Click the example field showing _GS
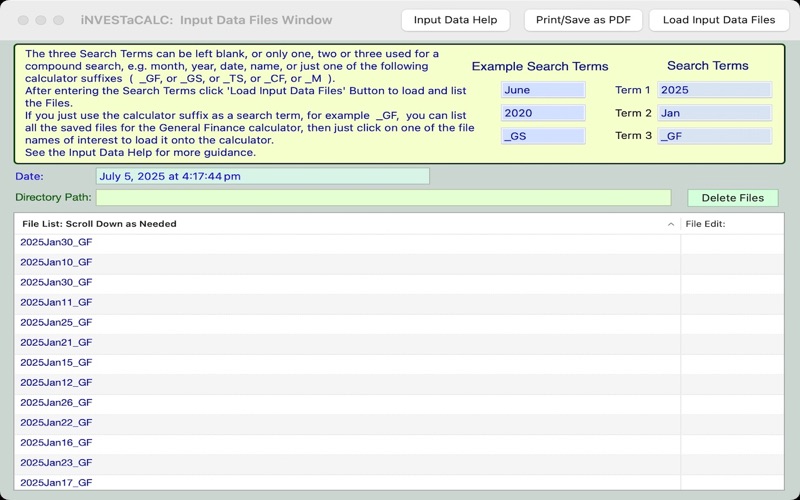Viewport: 800px width, 500px height. (543, 136)
